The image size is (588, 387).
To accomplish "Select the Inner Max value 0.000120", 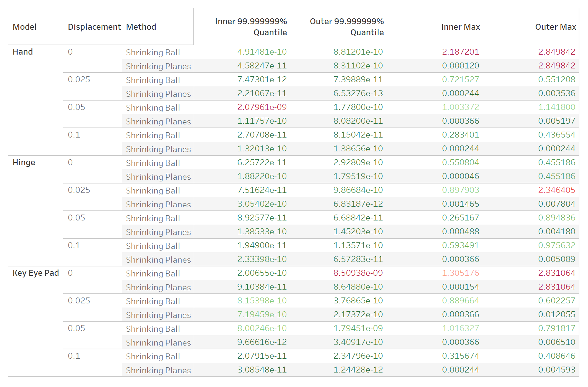I will (x=461, y=66).
